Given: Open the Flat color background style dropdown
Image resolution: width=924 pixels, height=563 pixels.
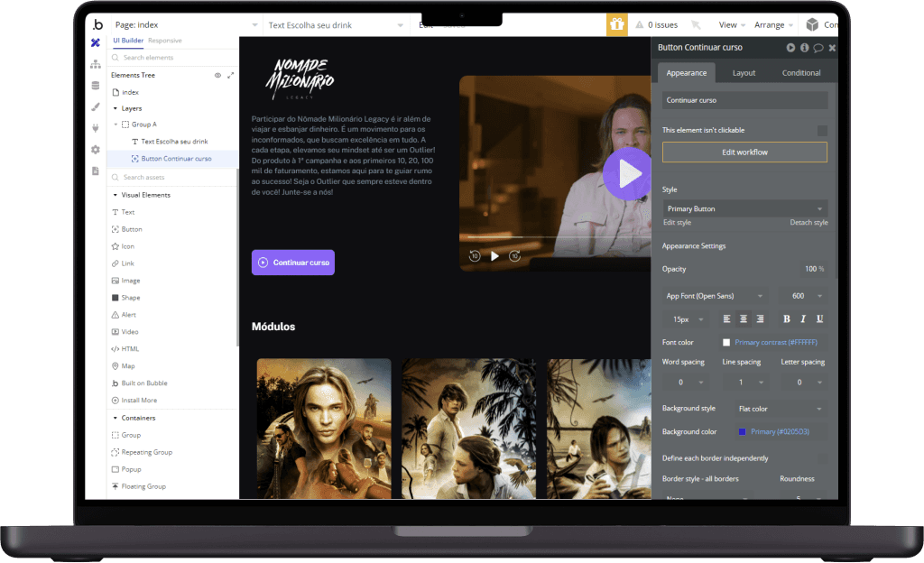Looking at the screenshot, I should click(x=781, y=409).
